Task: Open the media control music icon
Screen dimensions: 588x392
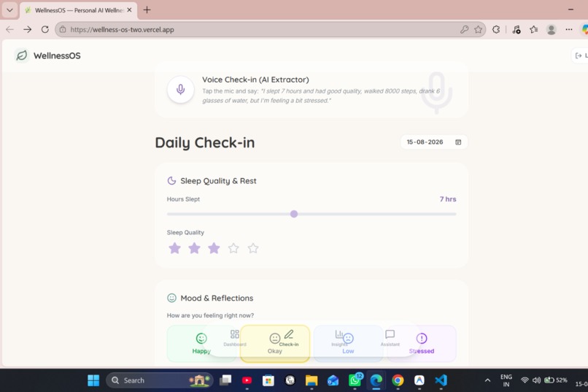Action: (x=517, y=30)
